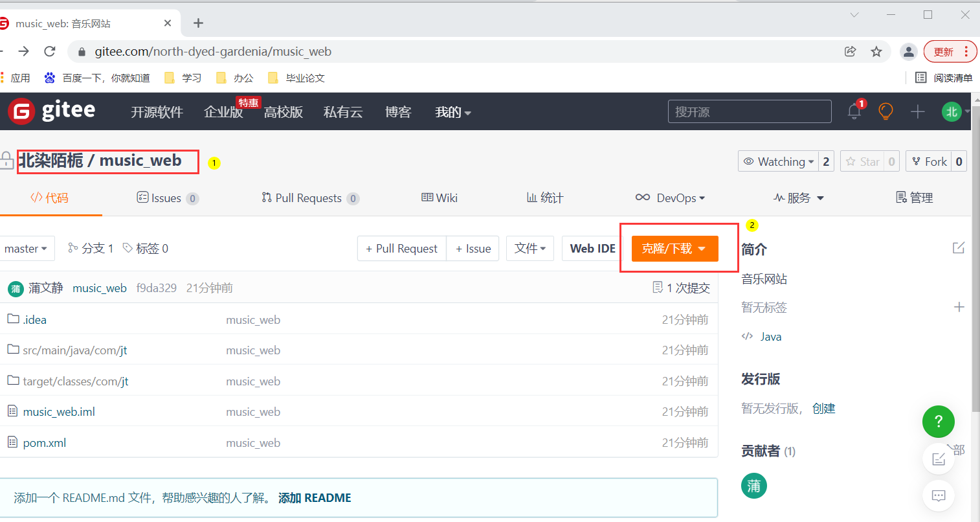Click the + Issue button
This screenshot has width=980, height=522.
coord(473,249)
